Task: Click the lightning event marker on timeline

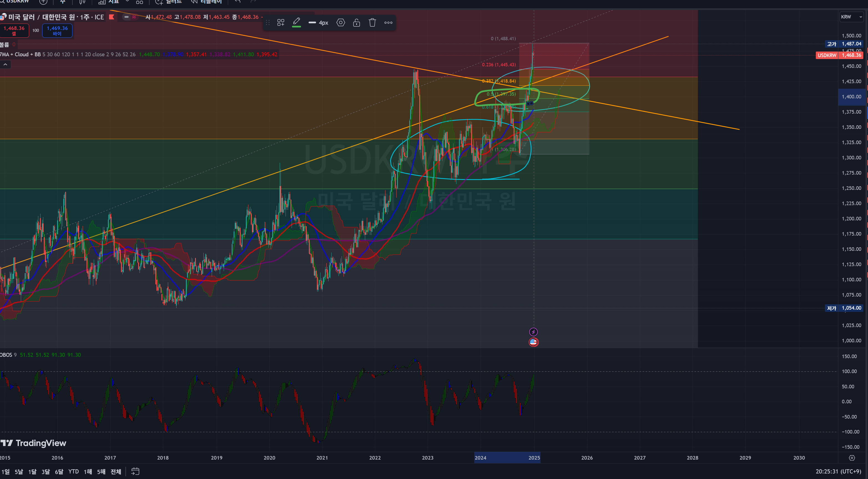Action: coord(533,332)
